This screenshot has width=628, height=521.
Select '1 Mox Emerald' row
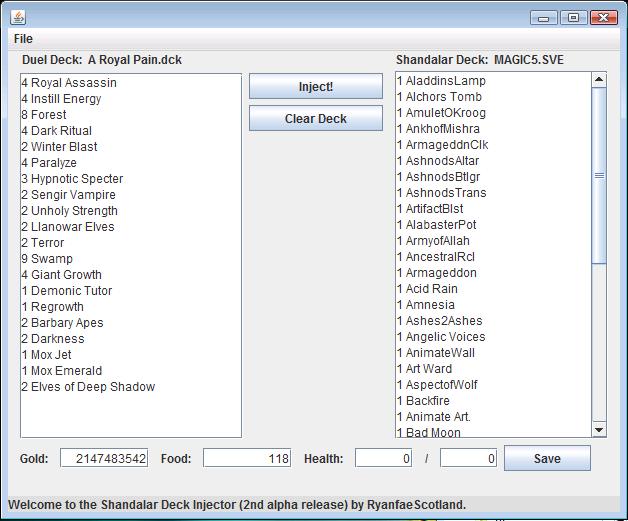click(x=131, y=371)
